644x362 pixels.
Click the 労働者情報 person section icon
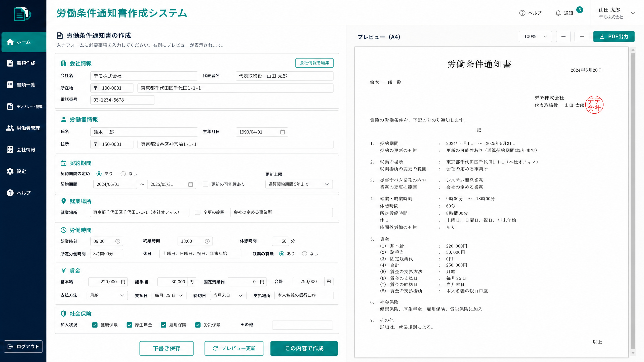click(x=63, y=119)
